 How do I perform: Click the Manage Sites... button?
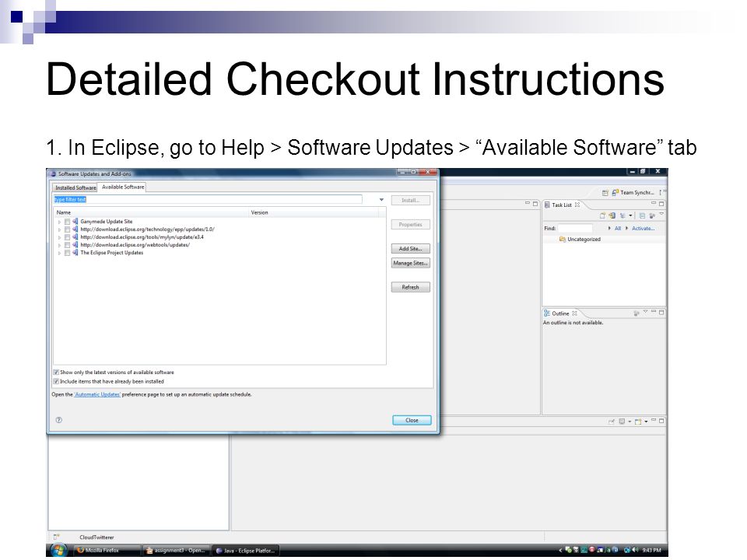pyautogui.click(x=410, y=263)
